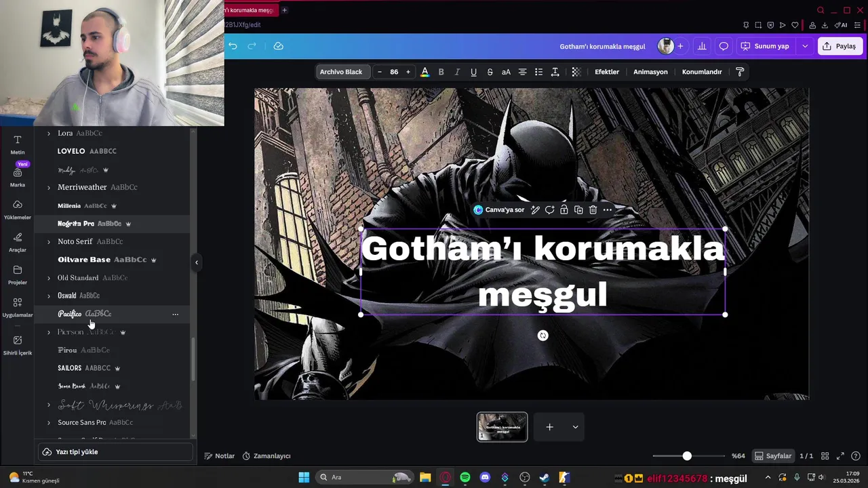Open the Marka brand tab

click(18, 178)
